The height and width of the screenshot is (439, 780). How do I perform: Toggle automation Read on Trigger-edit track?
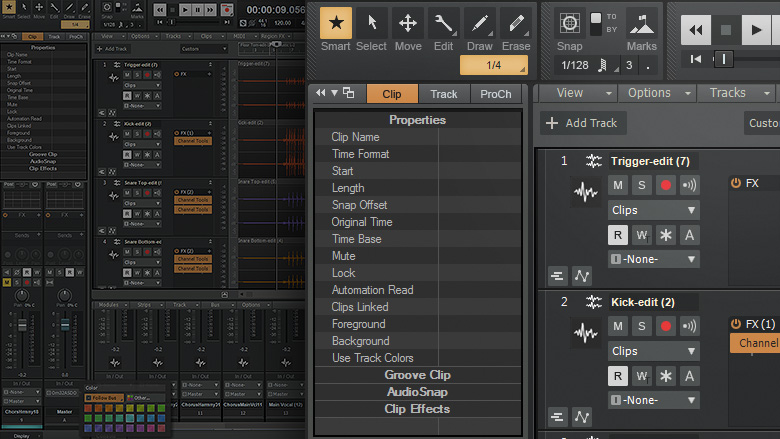pos(618,235)
